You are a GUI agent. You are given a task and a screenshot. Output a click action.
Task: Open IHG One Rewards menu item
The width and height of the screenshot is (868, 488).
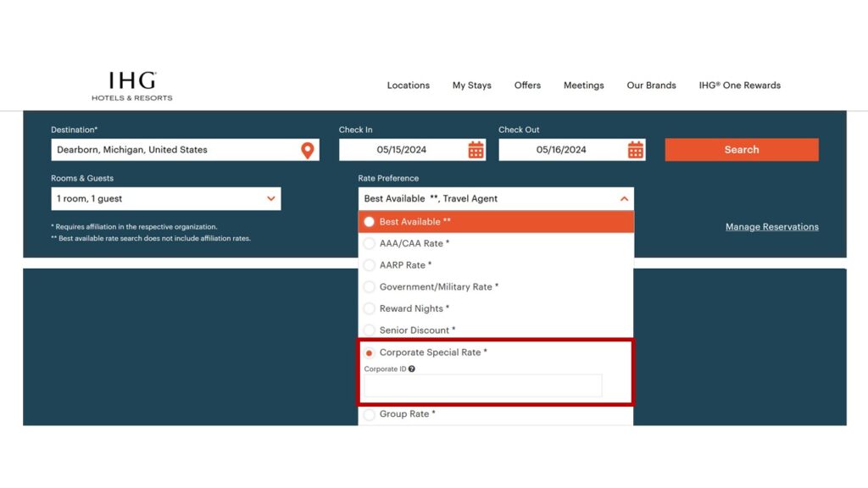tap(739, 86)
